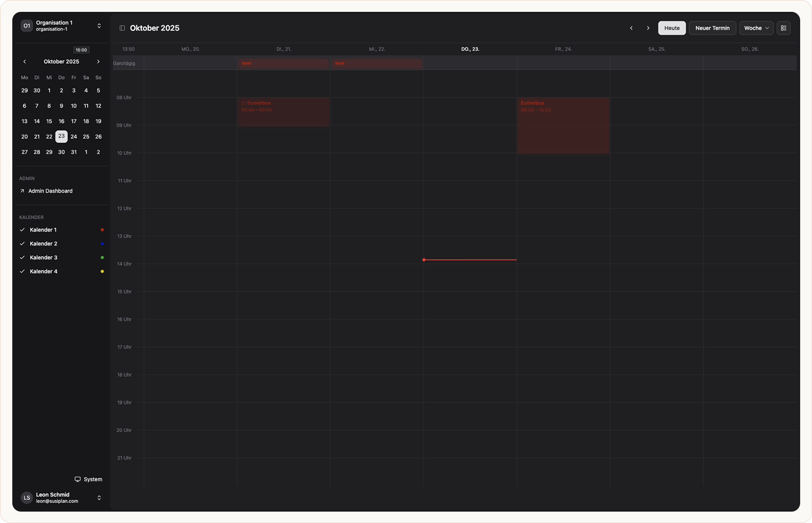Expand the Organisation 1 switcher
This screenshot has height=523, width=812.
pyautogui.click(x=99, y=26)
